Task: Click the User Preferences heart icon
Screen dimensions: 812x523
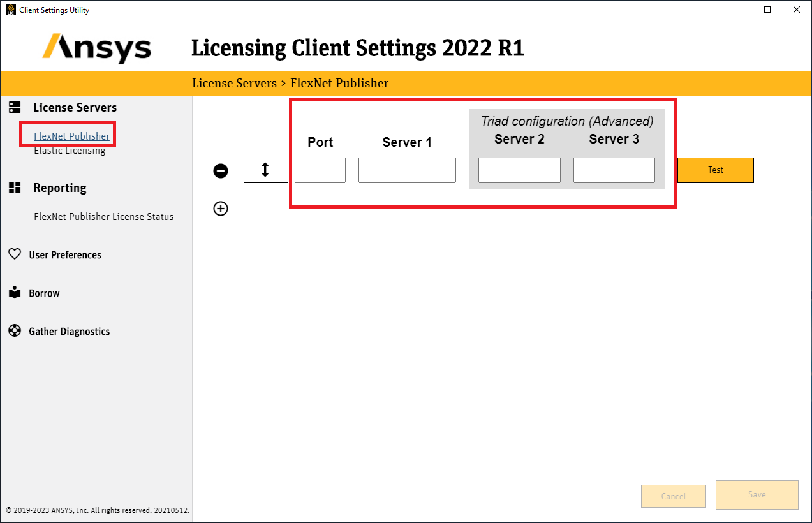Action: (x=15, y=254)
